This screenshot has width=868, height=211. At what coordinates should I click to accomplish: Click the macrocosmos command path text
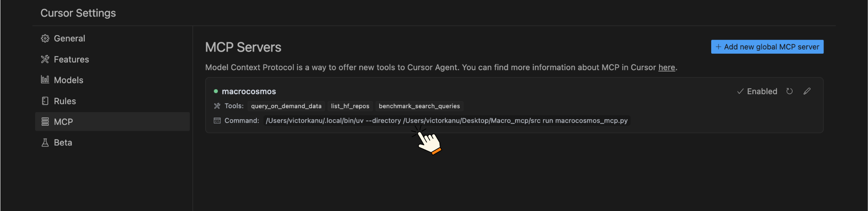pos(446,121)
